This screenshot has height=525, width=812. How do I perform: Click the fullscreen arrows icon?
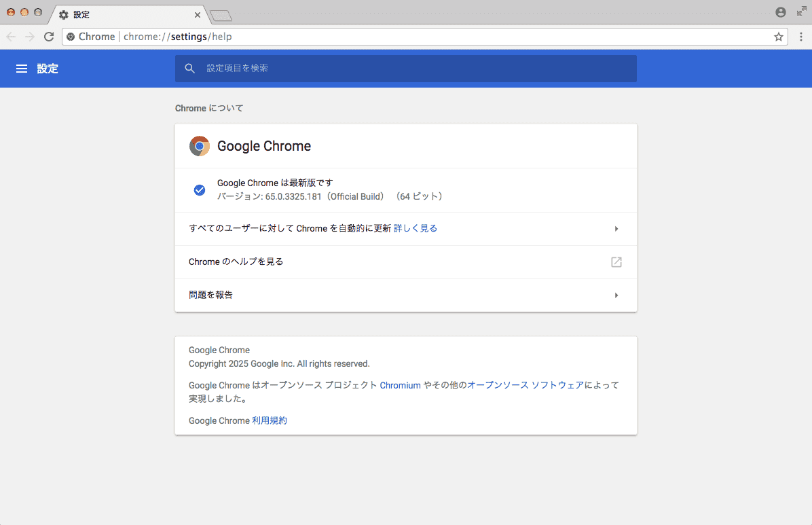(x=802, y=12)
